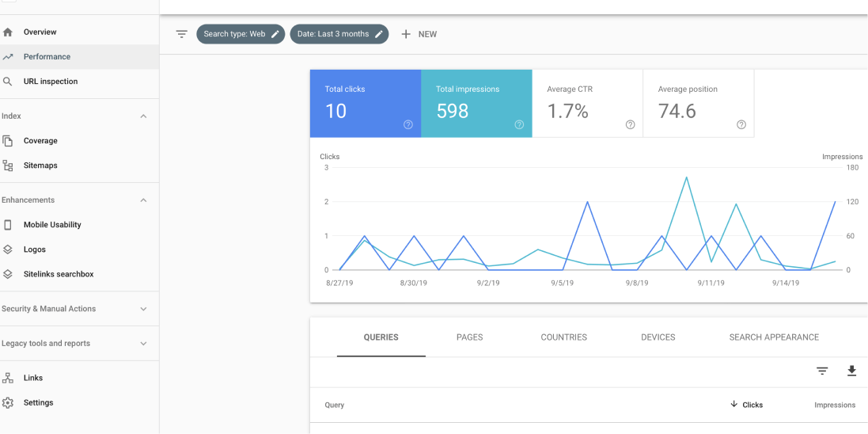The width and height of the screenshot is (868, 434).
Task: Open the table filter icon above Clicks column
Action: [x=823, y=371]
